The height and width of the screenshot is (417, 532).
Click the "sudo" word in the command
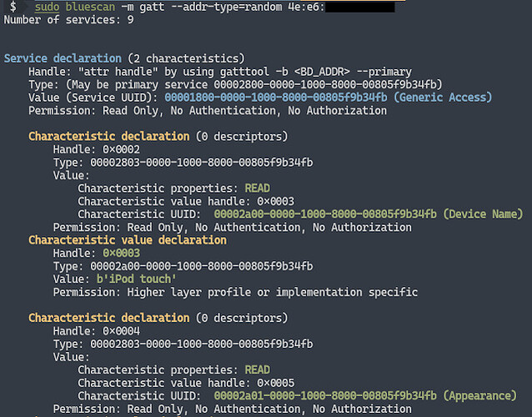click(48, 7)
